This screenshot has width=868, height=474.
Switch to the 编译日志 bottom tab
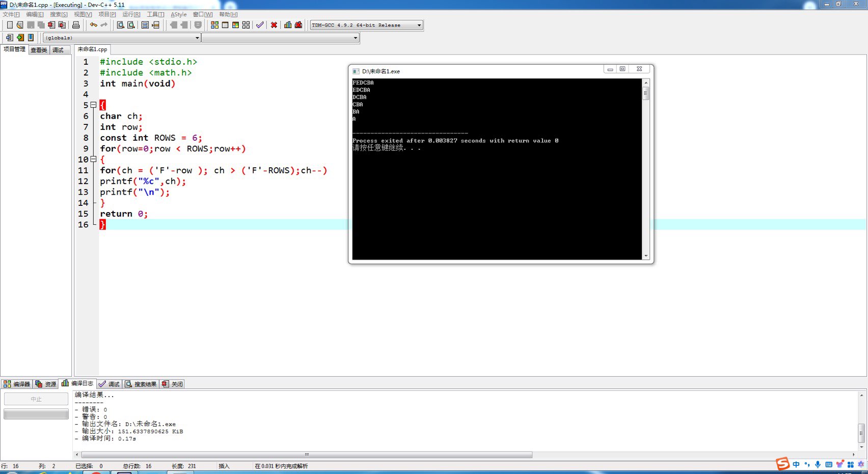[77, 383]
